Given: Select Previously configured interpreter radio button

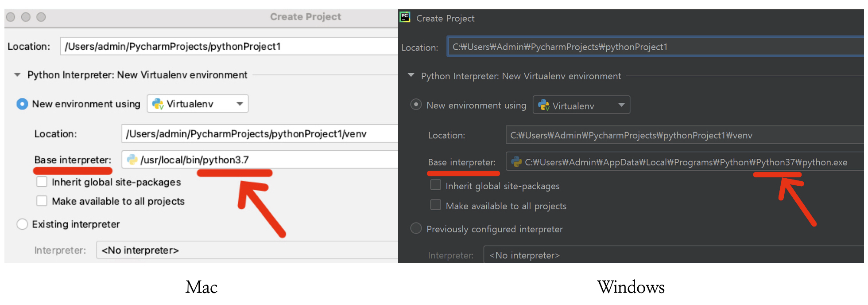Looking at the screenshot, I should pos(416,228).
